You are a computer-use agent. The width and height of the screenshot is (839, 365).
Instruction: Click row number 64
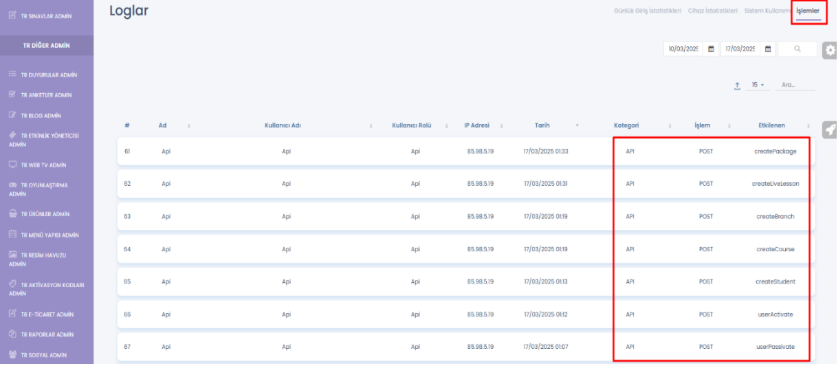[x=127, y=249]
